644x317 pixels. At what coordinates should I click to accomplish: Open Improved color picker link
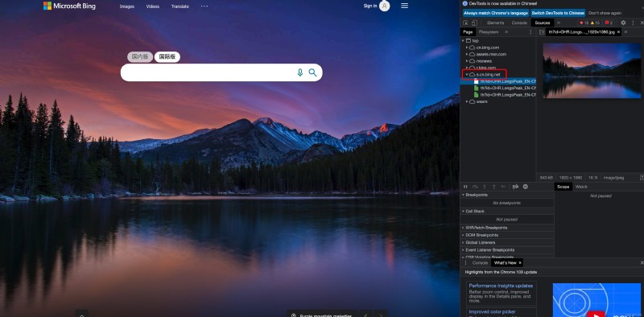click(492, 312)
